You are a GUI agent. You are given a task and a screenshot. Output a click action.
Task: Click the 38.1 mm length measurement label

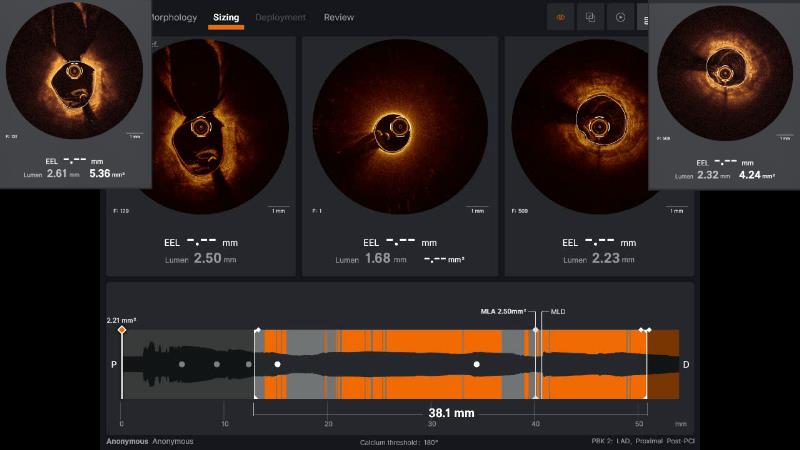[x=450, y=411]
